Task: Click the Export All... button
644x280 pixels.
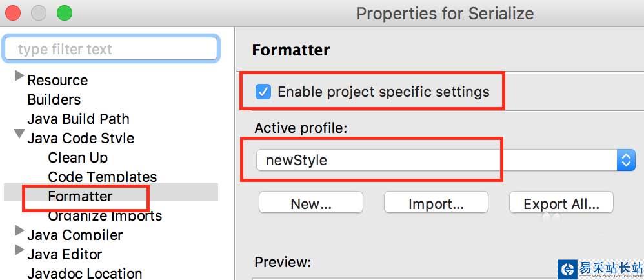Action: [561, 204]
